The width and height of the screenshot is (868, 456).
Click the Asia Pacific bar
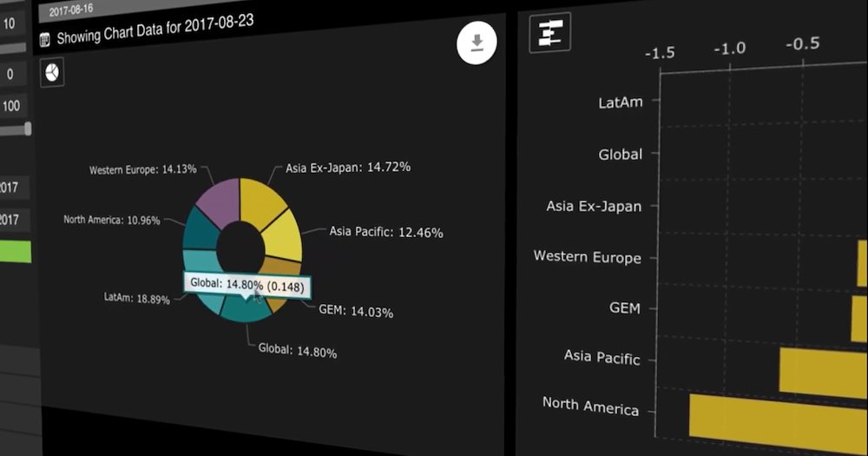(823, 373)
